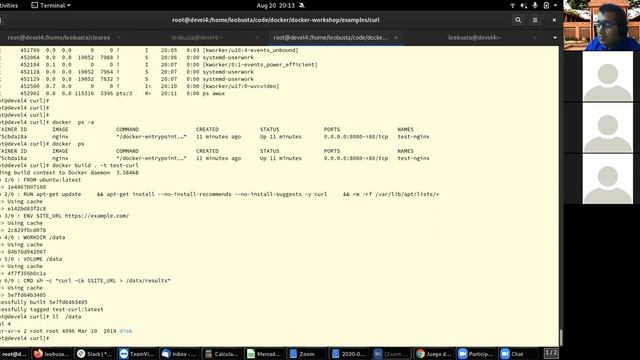
Task: Open the Calculator taskbar item
Action: pyautogui.click(x=221, y=354)
